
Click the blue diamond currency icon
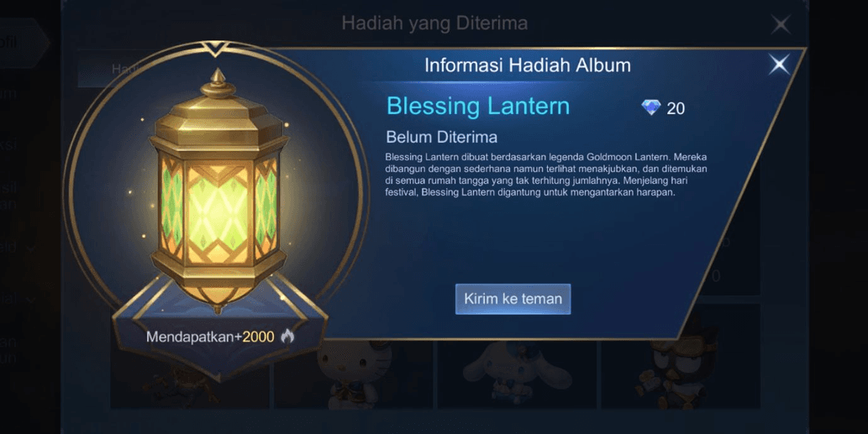click(x=651, y=107)
